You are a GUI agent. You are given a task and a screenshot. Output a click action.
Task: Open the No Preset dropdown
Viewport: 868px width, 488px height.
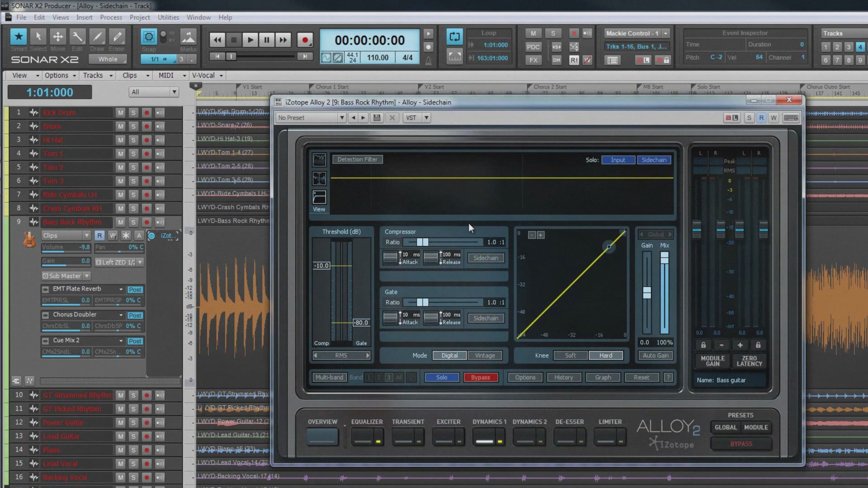click(x=311, y=118)
